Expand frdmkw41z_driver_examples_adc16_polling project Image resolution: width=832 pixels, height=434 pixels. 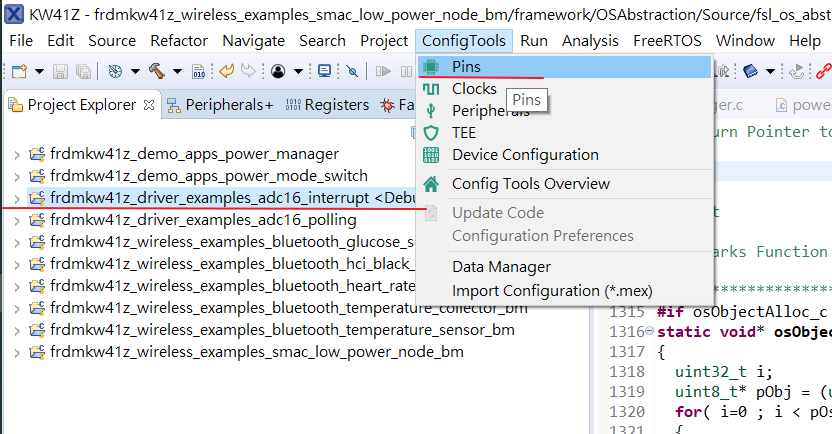pyautogui.click(x=17, y=220)
